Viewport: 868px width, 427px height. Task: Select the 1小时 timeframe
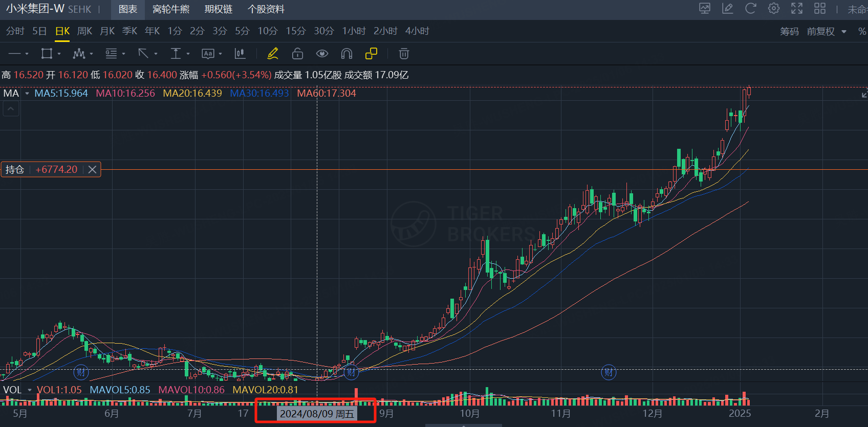(x=354, y=31)
